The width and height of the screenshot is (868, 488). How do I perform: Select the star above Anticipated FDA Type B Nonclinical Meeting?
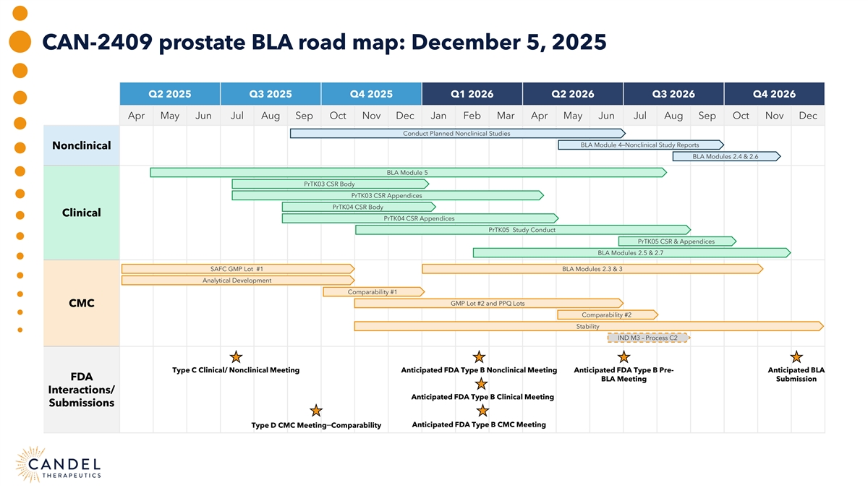tap(478, 356)
